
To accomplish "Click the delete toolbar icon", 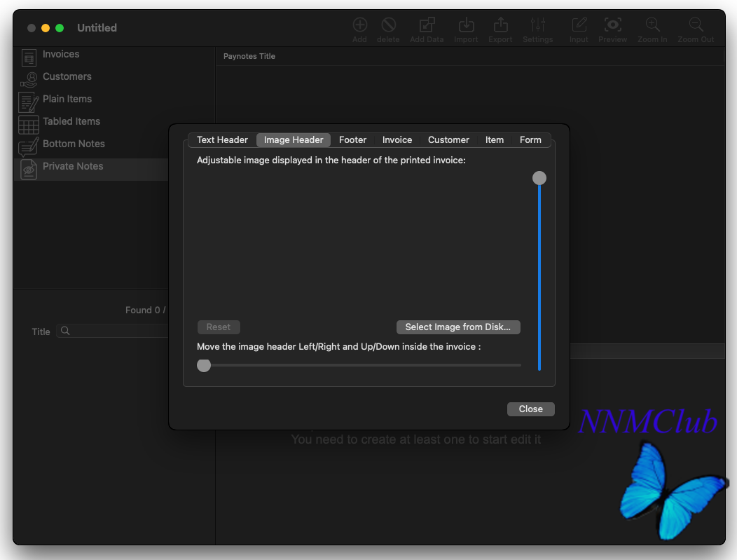I will (388, 25).
